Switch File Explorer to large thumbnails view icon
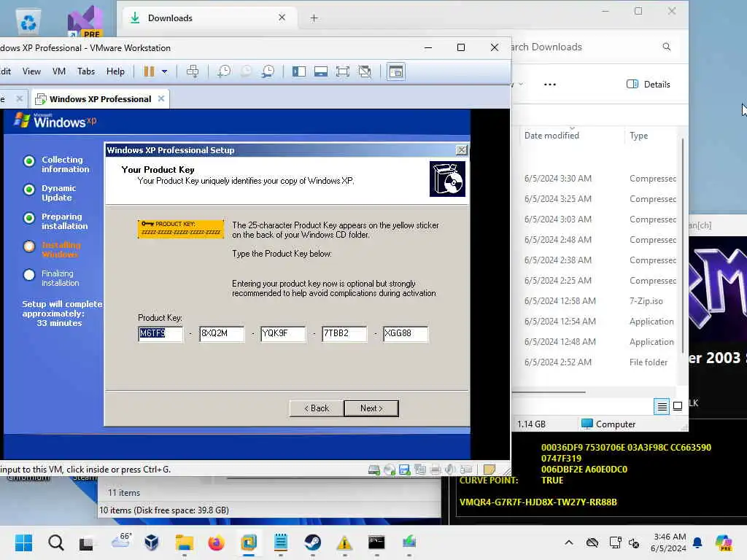Viewport: 747px width, 560px height. pos(678,407)
